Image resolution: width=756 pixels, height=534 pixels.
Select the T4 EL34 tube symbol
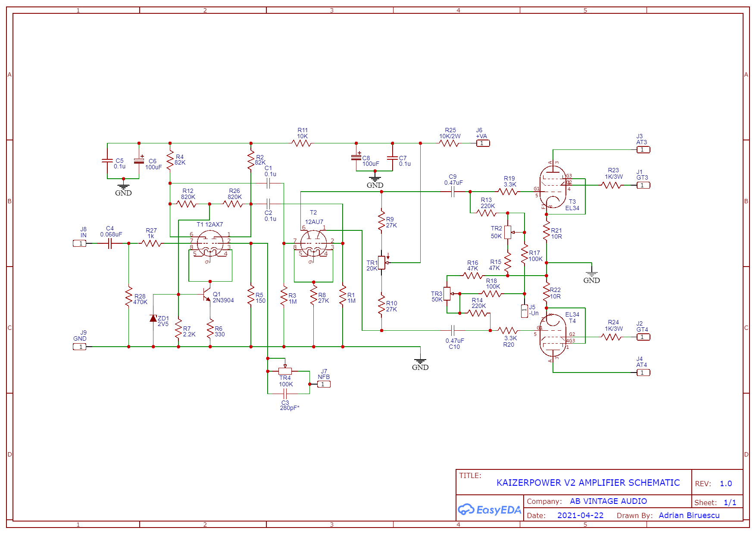click(553, 335)
